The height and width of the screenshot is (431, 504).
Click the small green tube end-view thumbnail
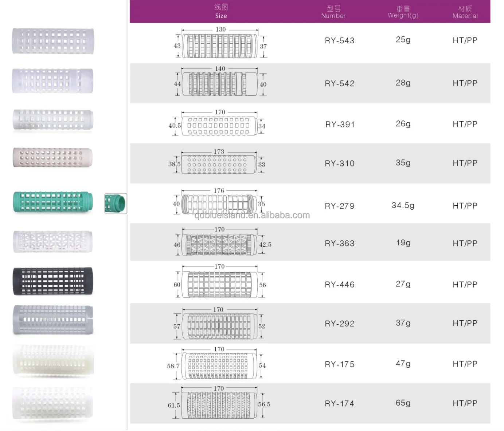click(x=116, y=203)
